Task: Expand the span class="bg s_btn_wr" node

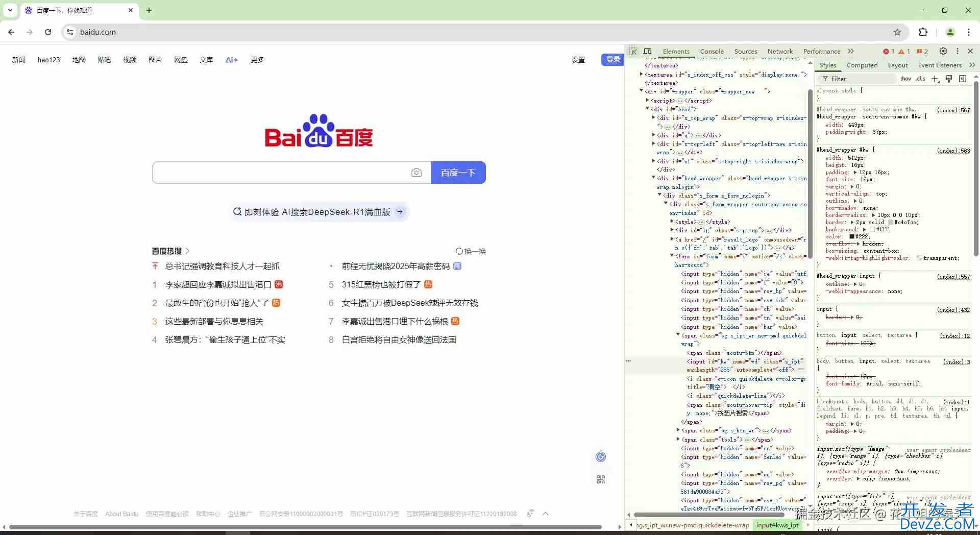Action: pos(678,430)
